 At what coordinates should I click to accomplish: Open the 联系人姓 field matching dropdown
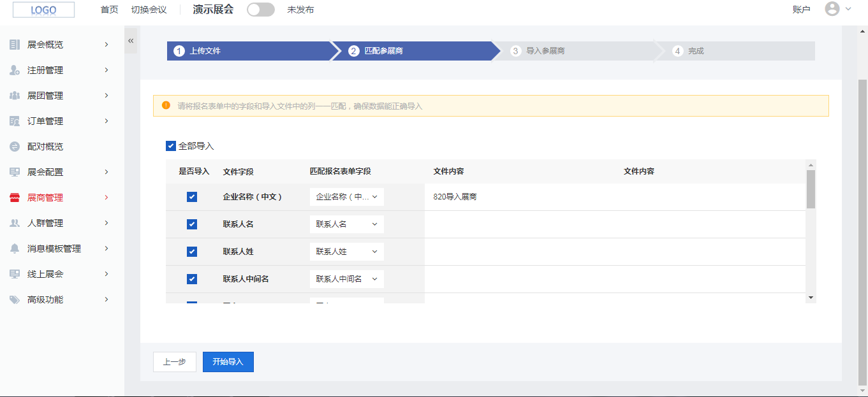click(x=346, y=252)
